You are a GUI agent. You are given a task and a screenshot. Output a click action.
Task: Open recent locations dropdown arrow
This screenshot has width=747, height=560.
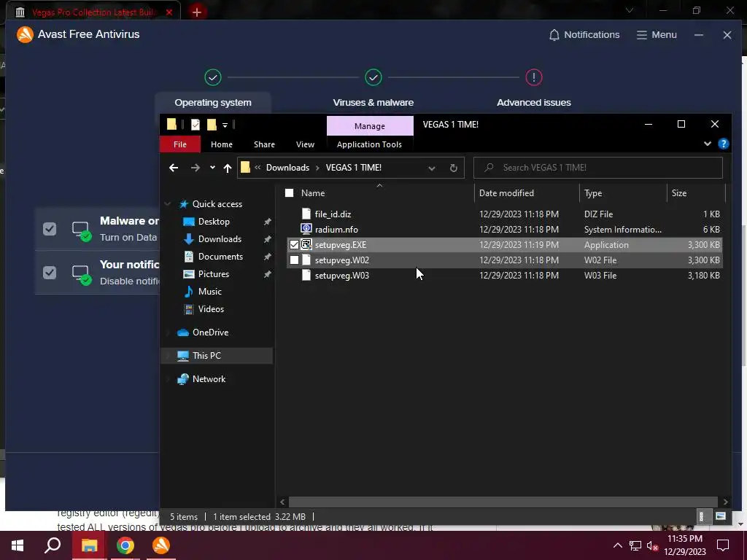[212, 168]
